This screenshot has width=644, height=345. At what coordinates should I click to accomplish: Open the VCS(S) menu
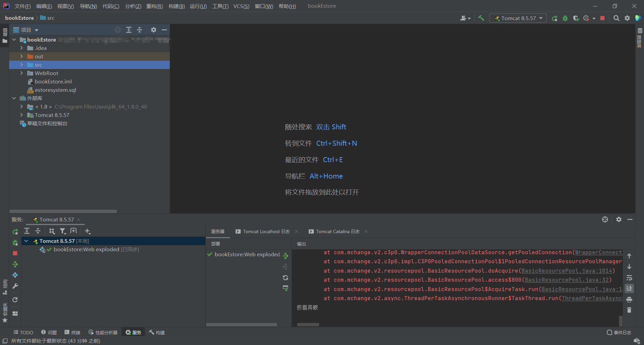pyautogui.click(x=241, y=6)
